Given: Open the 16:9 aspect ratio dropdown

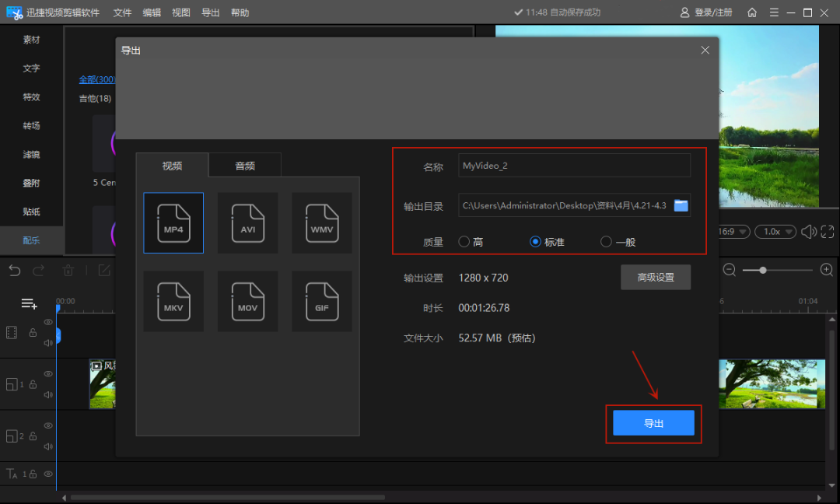Looking at the screenshot, I should click(x=732, y=232).
